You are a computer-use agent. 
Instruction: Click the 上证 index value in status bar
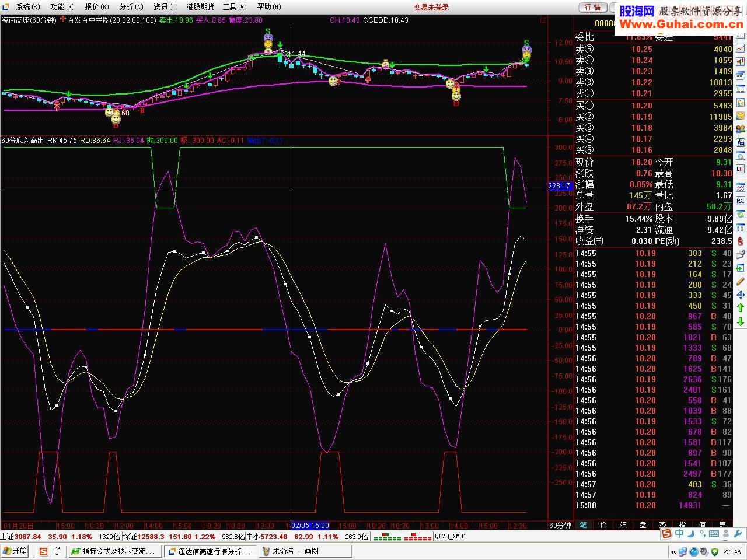[x=27, y=537]
